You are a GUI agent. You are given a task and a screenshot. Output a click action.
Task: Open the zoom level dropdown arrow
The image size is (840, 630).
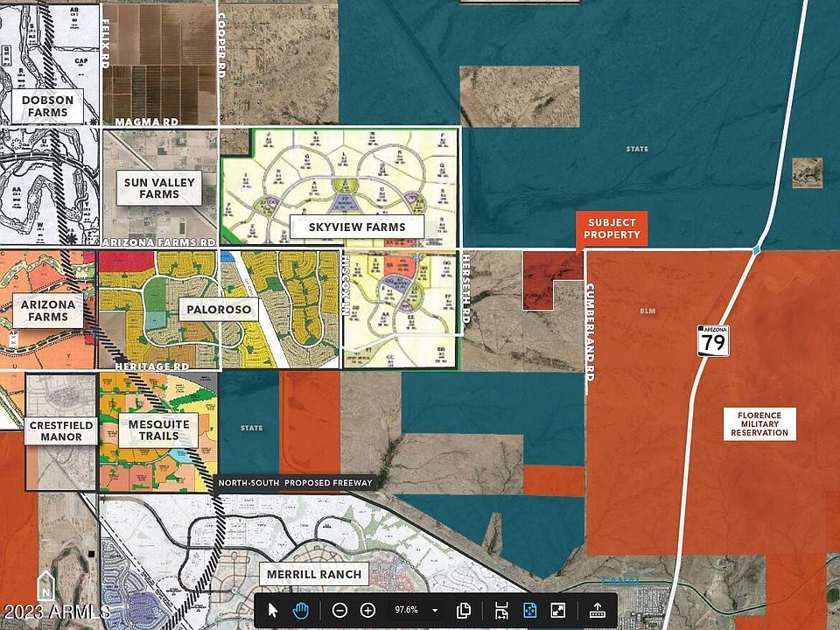(435, 610)
